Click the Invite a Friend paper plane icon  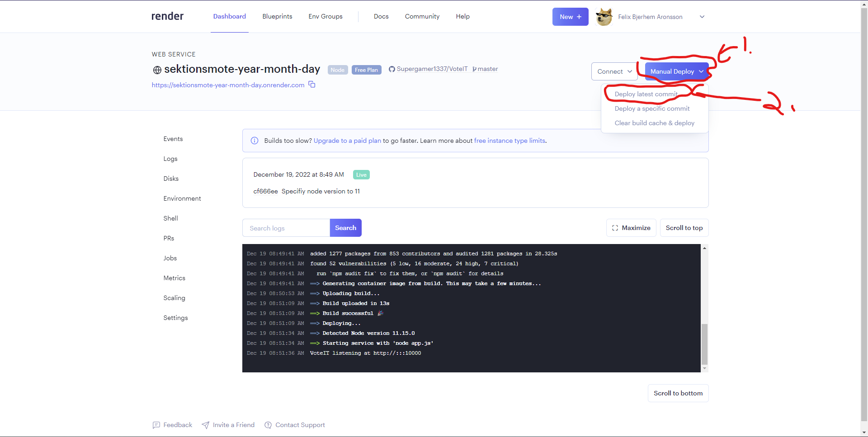pyautogui.click(x=206, y=425)
